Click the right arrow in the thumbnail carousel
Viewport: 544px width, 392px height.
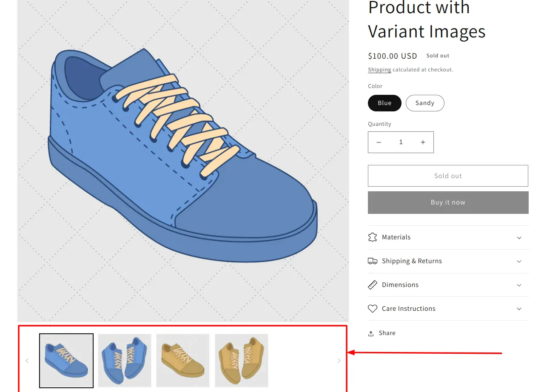339,360
